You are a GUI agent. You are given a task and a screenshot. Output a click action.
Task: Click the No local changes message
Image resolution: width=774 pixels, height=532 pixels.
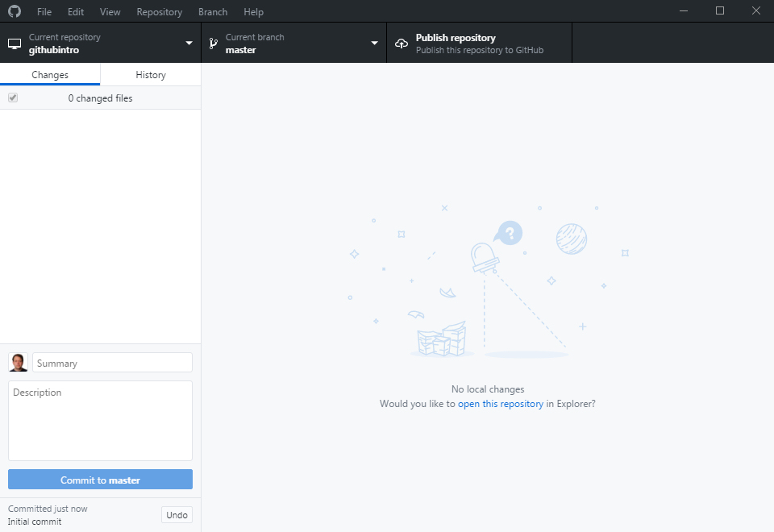(x=488, y=389)
